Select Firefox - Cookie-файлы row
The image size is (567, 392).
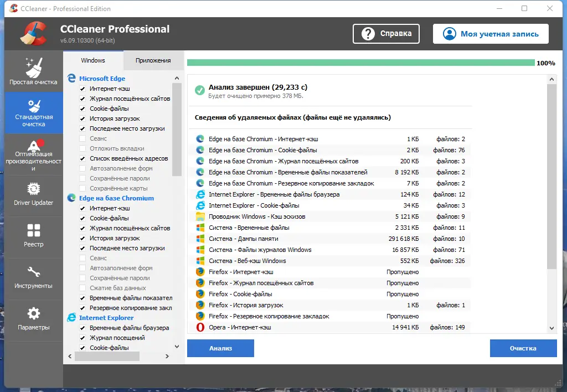pyautogui.click(x=330, y=294)
